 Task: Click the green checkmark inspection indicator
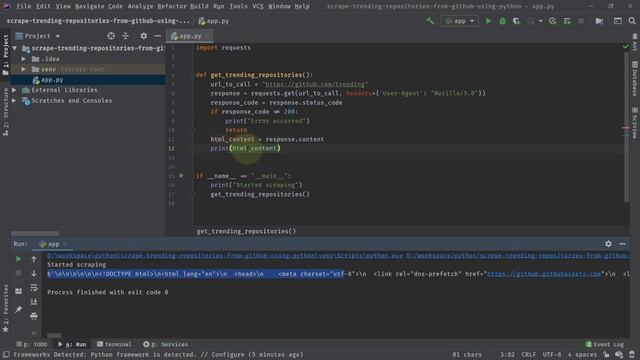click(x=626, y=47)
